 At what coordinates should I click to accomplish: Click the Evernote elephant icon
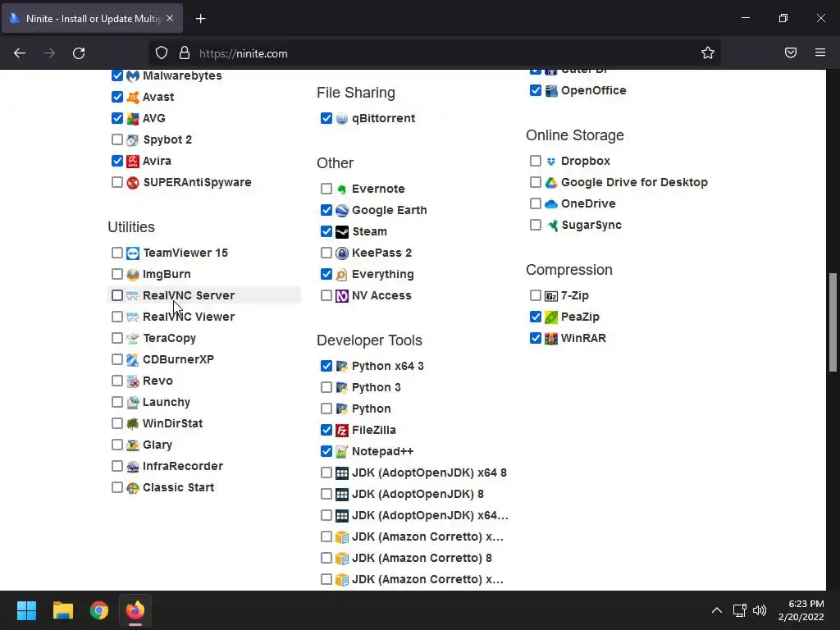[342, 189]
